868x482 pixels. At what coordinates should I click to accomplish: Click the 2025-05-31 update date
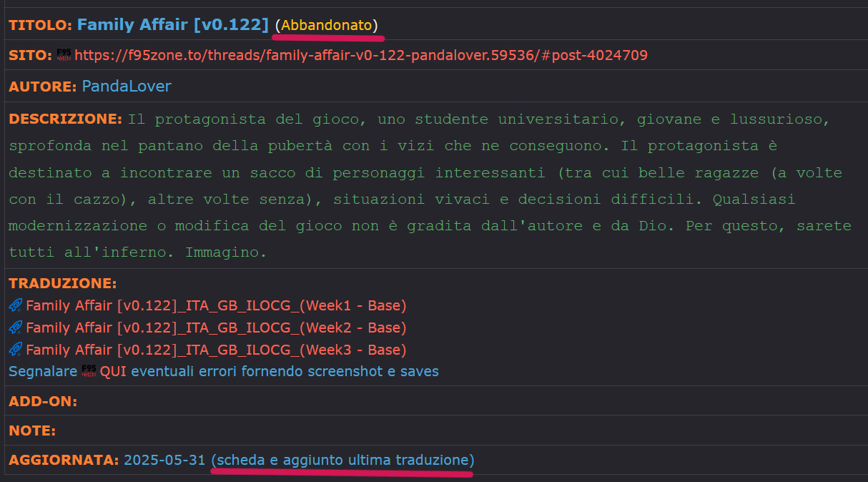[x=164, y=460]
